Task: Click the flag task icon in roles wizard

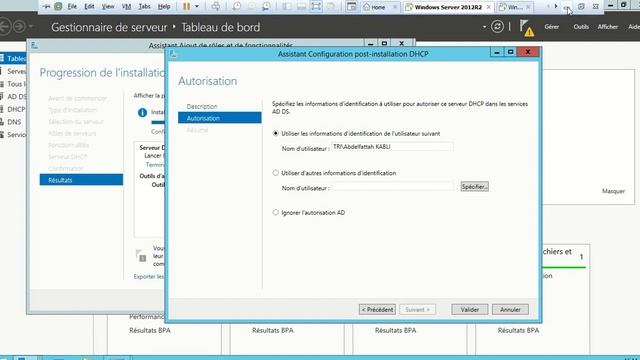Action: coord(141,256)
